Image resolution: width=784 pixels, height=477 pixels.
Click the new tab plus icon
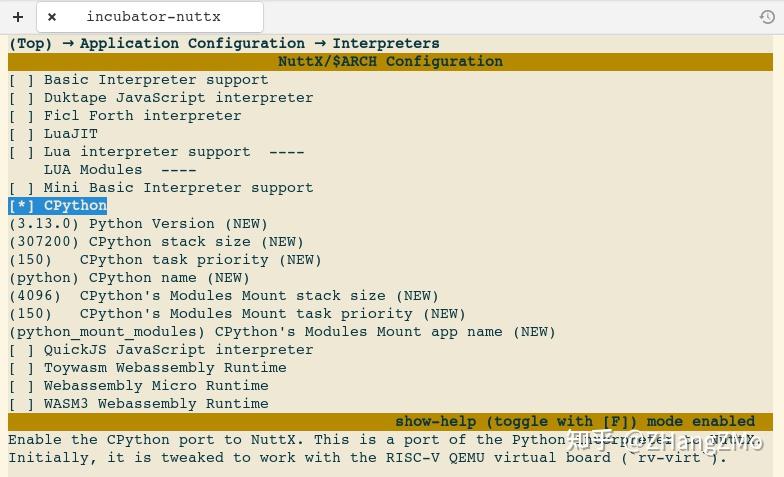pos(17,16)
